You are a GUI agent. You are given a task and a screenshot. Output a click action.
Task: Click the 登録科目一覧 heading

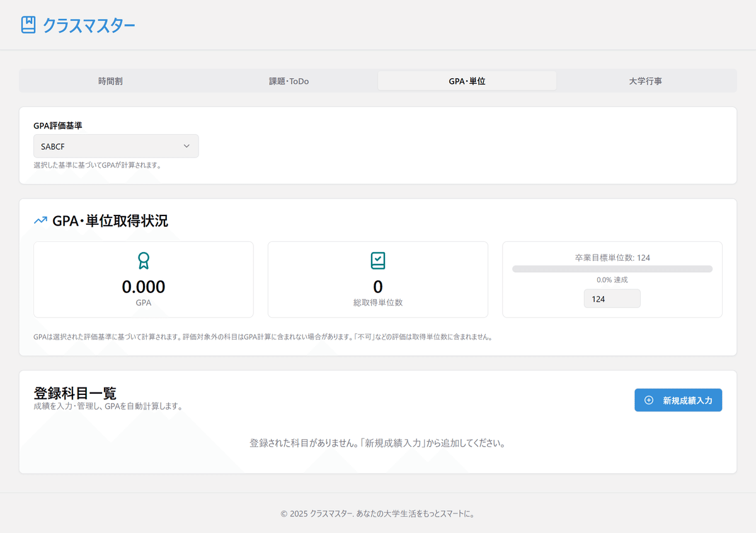tap(75, 393)
